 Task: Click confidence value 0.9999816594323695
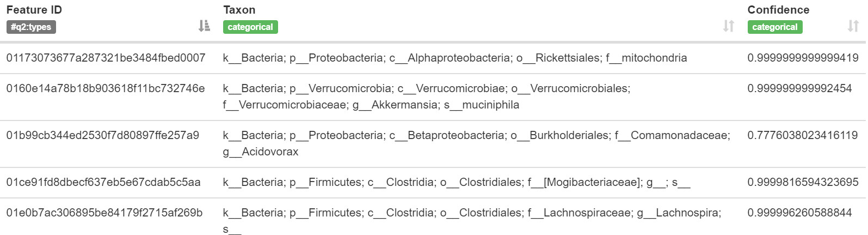point(803,182)
